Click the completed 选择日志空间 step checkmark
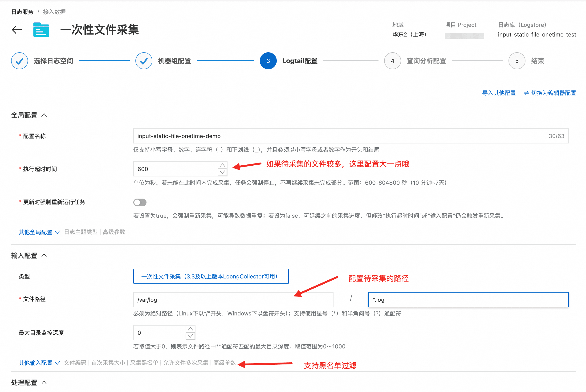586x392 pixels. [x=20, y=61]
